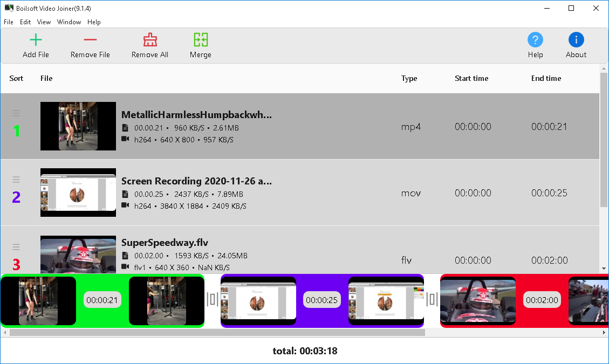Image resolution: width=609 pixels, height=364 pixels.
Task: Click the 00:00:21 duration badge on green clip
Action: [x=102, y=300]
